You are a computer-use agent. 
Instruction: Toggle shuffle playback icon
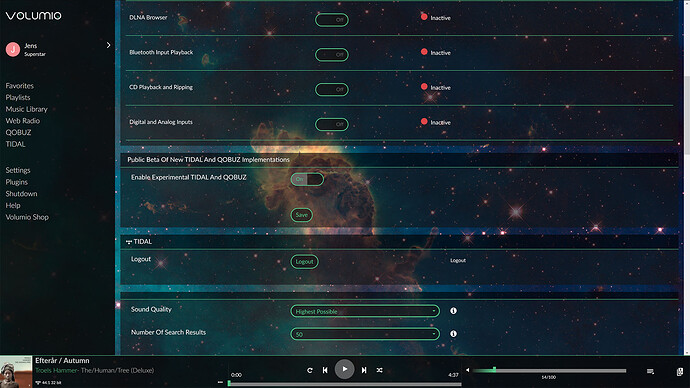pyautogui.click(x=379, y=370)
